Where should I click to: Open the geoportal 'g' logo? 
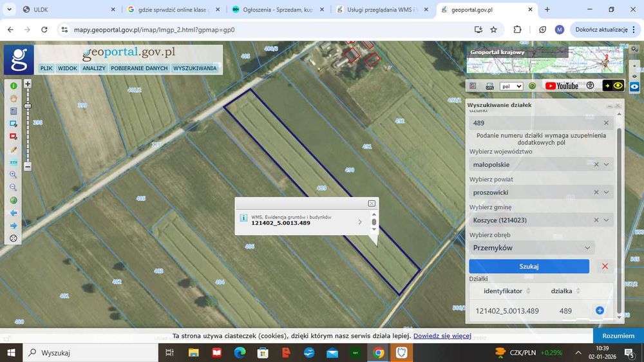pyautogui.click(x=19, y=60)
